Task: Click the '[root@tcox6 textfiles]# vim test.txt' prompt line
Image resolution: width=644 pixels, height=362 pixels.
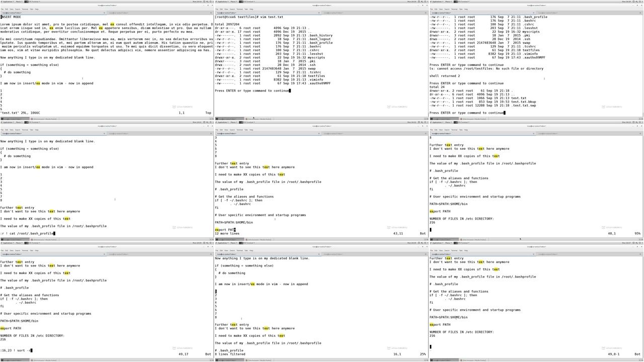Action: pyautogui.click(x=249, y=17)
